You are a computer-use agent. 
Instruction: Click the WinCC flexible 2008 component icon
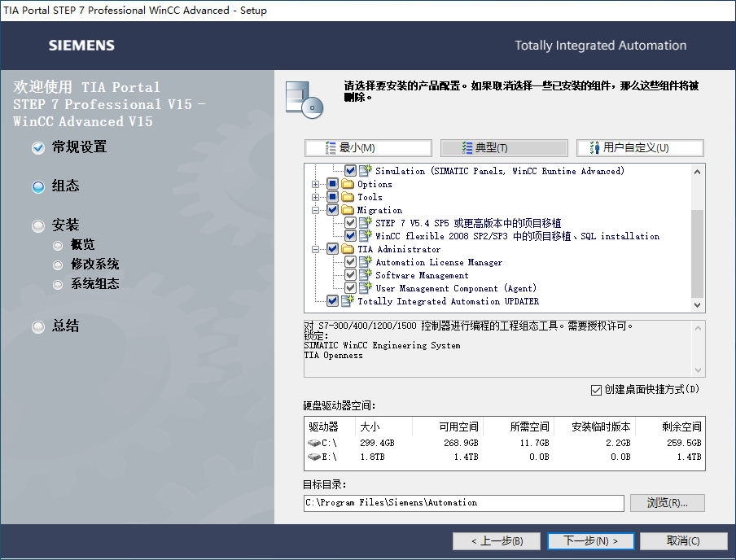[366, 236]
